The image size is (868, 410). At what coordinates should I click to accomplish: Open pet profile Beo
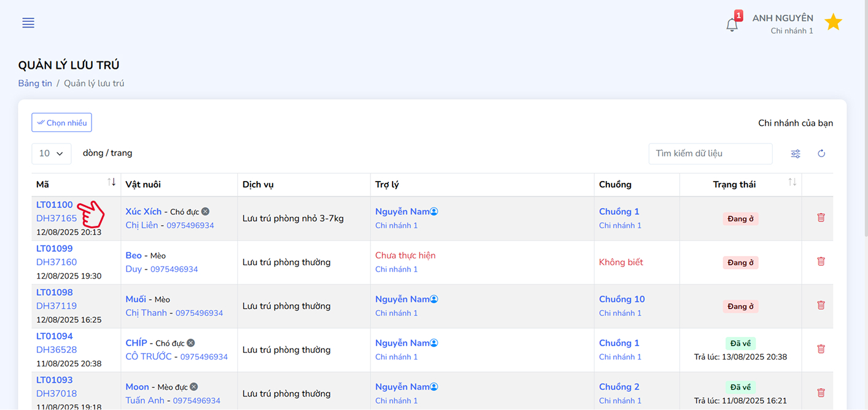point(133,255)
